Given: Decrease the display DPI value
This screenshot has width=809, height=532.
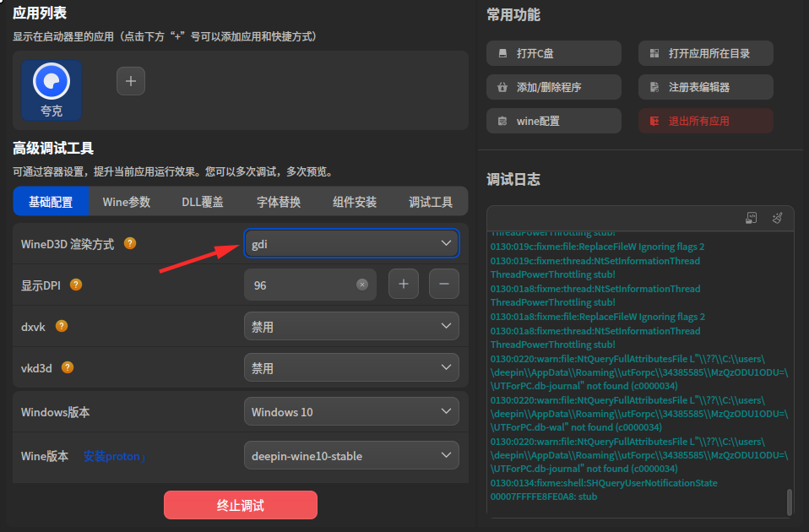Looking at the screenshot, I should [443, 284].
